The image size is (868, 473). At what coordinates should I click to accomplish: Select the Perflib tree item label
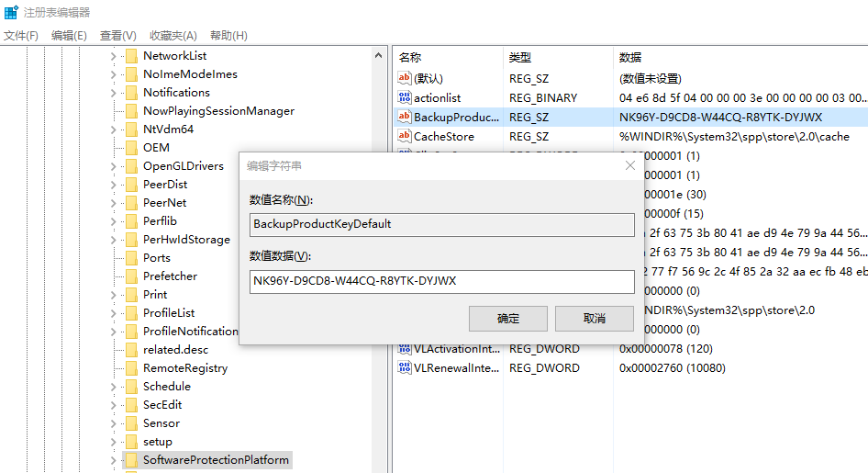160,221
